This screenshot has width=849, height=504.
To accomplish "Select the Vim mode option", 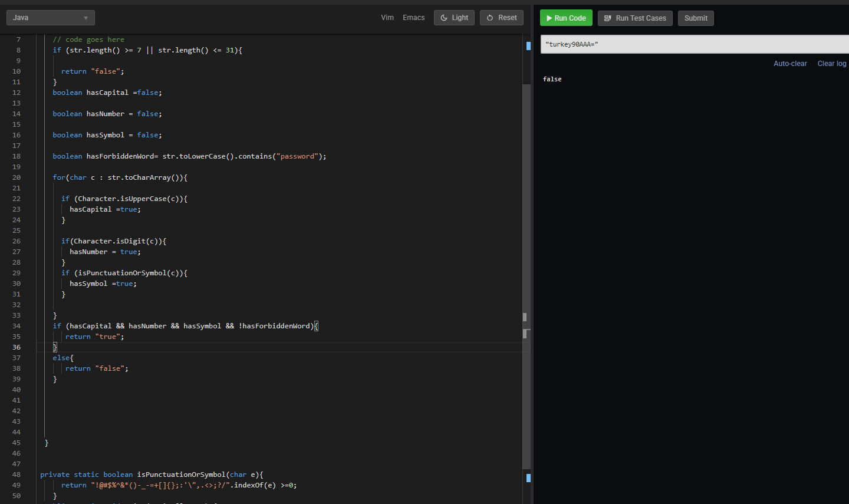I will tap(387, 17).
